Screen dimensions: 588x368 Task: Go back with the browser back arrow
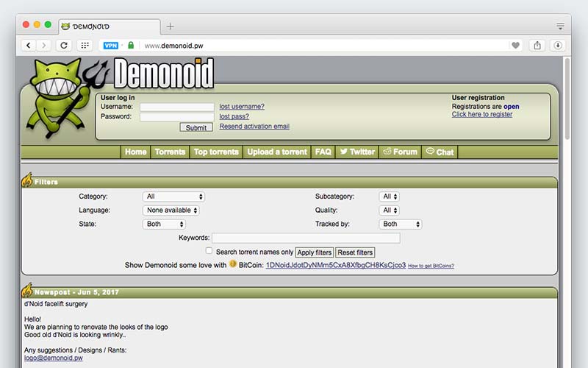click(x=29, y=46)
